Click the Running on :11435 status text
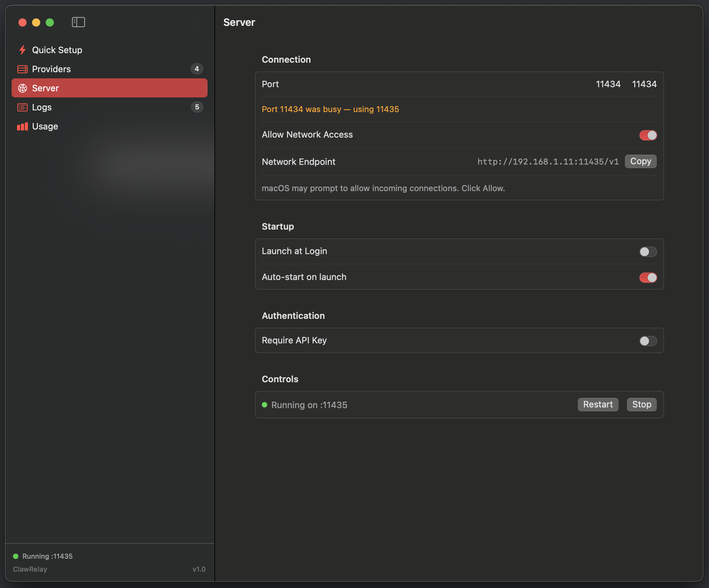Viewport: 709px width, 588px height. [309, 405]
